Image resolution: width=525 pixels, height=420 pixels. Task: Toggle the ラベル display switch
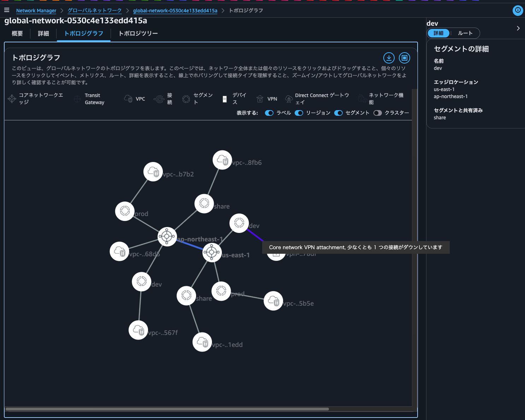269,113
